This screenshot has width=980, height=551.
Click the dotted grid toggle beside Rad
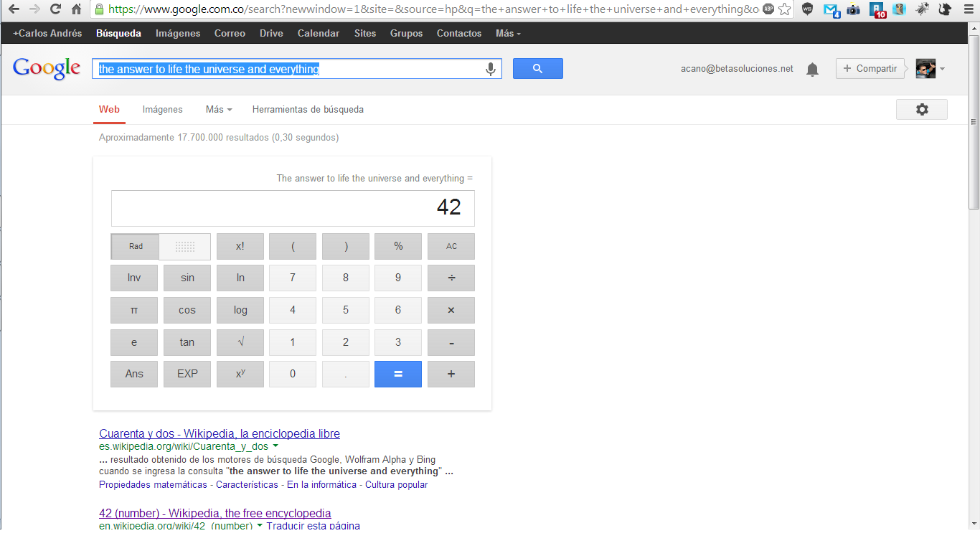[185, 246]
